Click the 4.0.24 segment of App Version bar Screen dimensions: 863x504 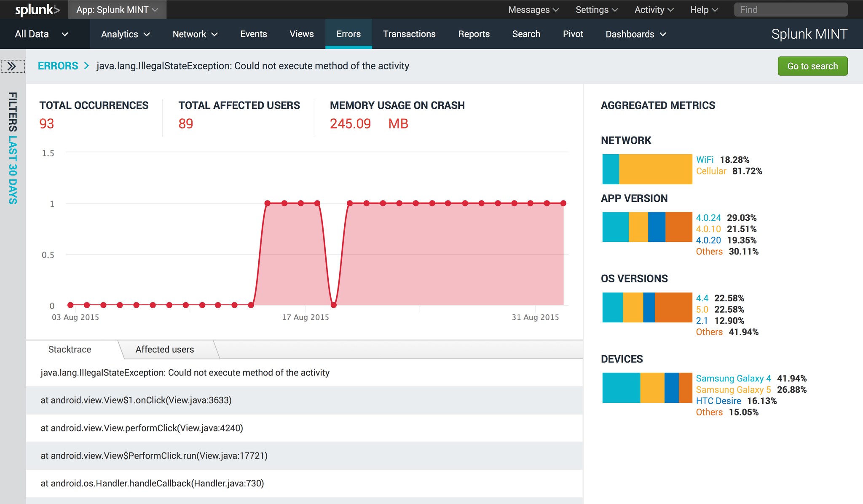616,227
